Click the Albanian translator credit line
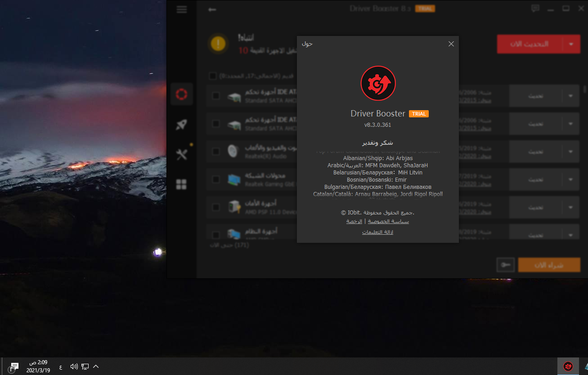588x375 pixels. [x=377, y=158]
